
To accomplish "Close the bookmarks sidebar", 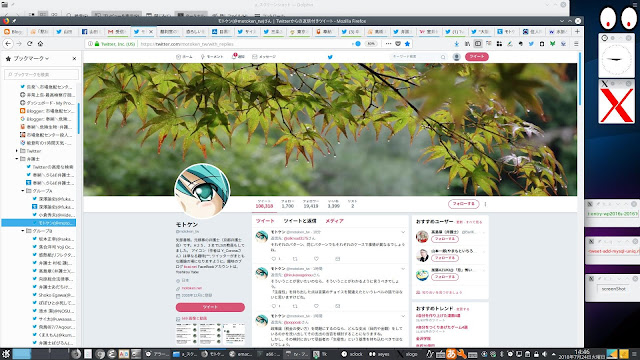I will (x=74, y=58).
